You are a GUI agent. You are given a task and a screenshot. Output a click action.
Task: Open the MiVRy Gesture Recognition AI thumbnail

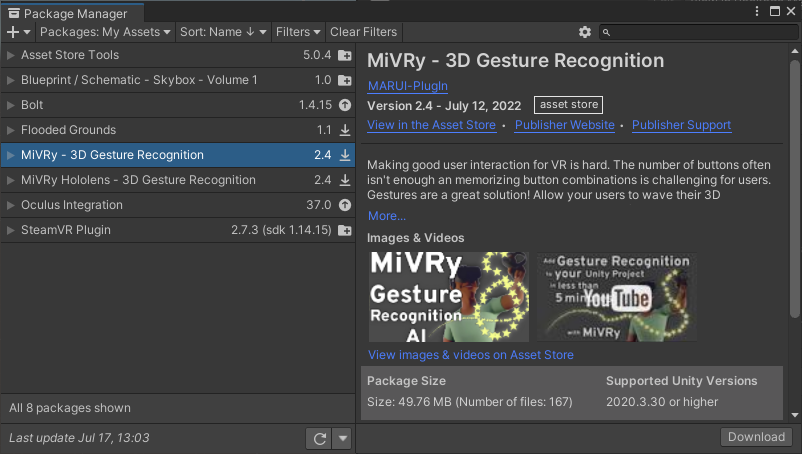(449, 297)
